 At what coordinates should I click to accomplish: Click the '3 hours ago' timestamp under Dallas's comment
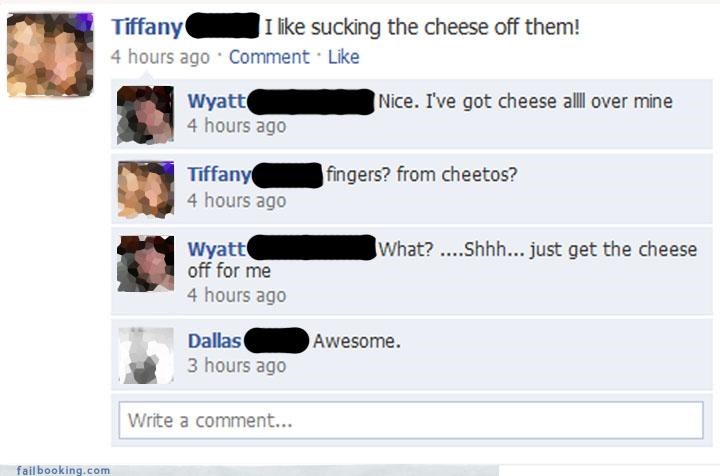pos(236,365)
